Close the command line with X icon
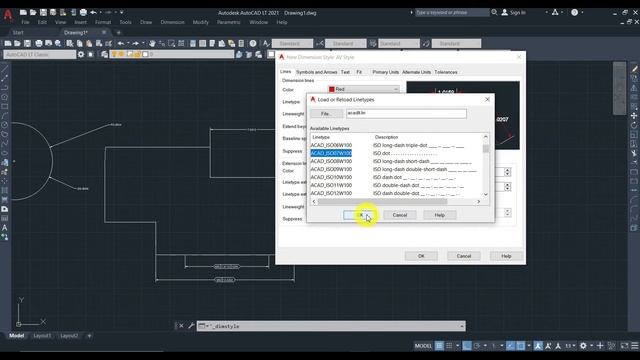This screenshot has height=360, width=640. (x=181, y=326)
